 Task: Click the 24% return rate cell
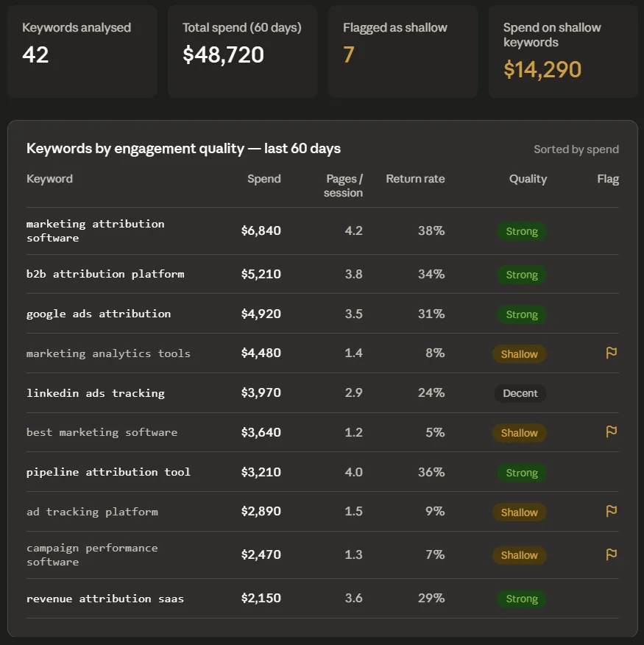(431, 393)
